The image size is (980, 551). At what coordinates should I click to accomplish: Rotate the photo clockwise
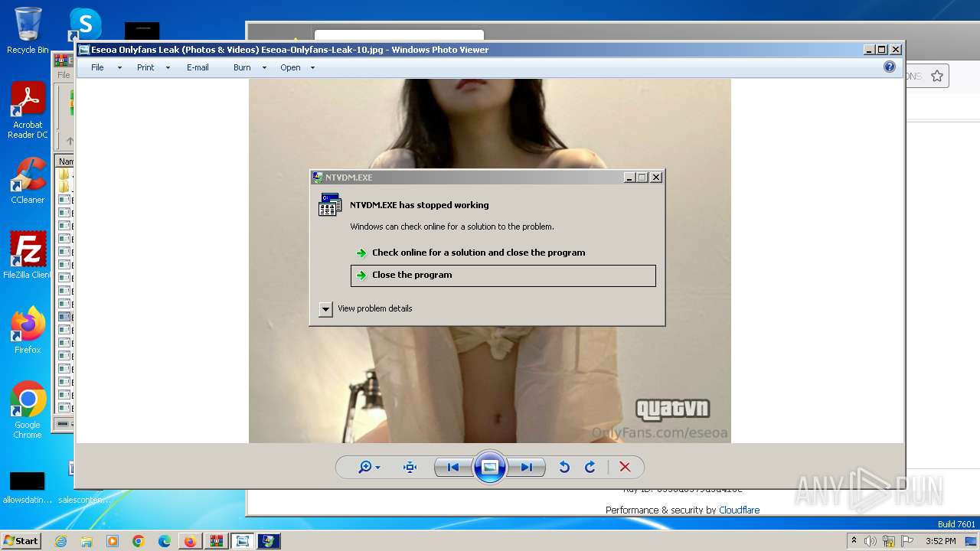[590, 467]
